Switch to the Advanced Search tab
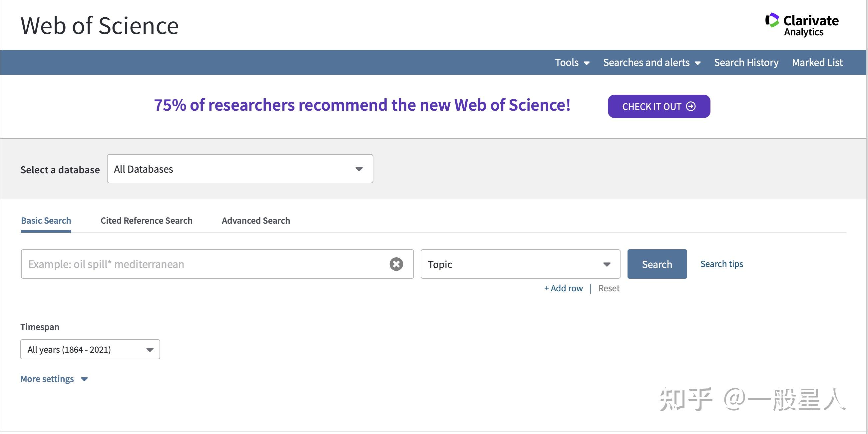 point(256,221)
